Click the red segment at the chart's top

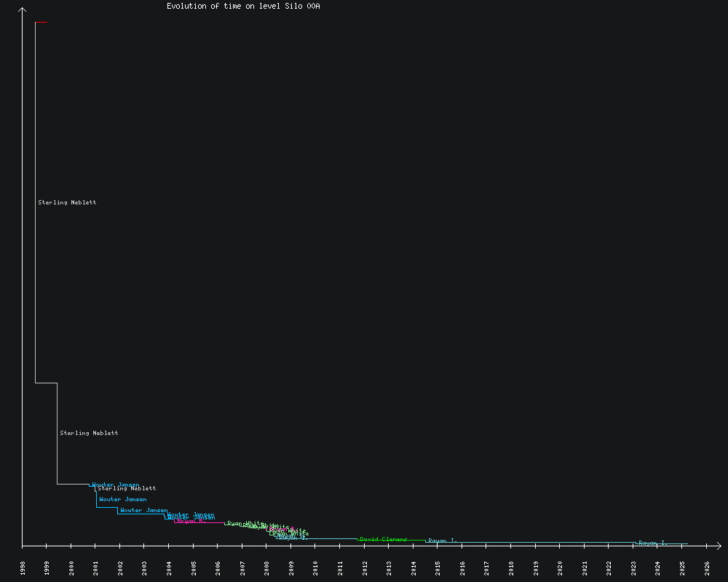[x=41, y=23]
